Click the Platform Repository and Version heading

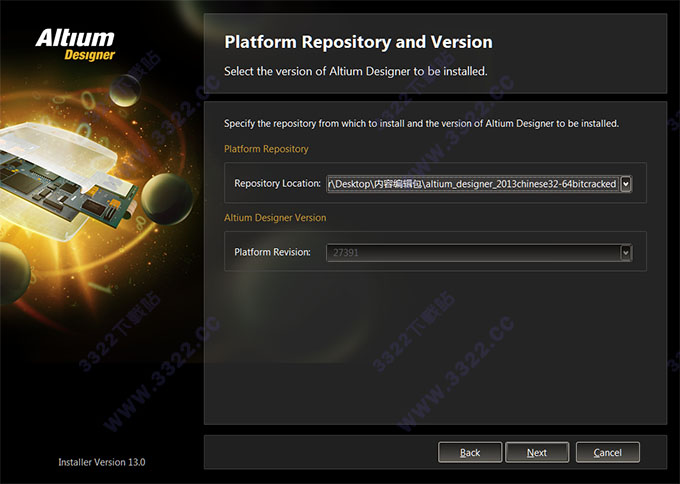tap(358, 42)
